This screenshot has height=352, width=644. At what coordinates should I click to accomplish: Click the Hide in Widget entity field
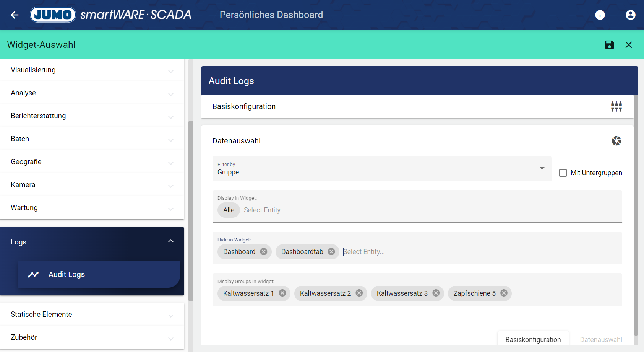point(459,252)
